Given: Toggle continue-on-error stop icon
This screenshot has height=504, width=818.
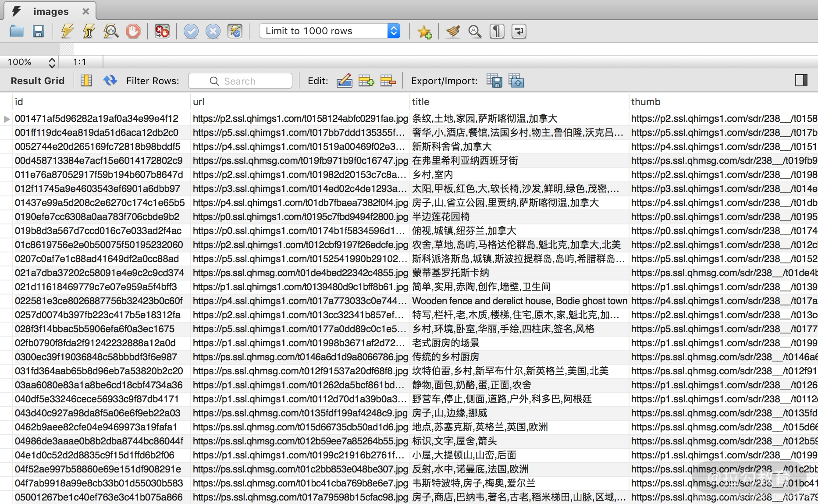Looking at the screenshot, I should pyautogui.click(x=162, y=31).
